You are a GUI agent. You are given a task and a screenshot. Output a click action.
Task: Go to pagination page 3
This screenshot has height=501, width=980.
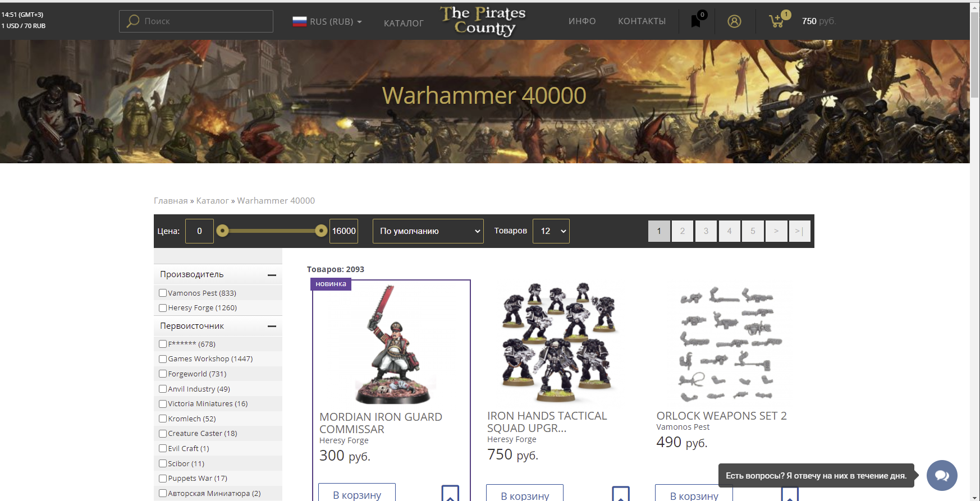point(706,231)
